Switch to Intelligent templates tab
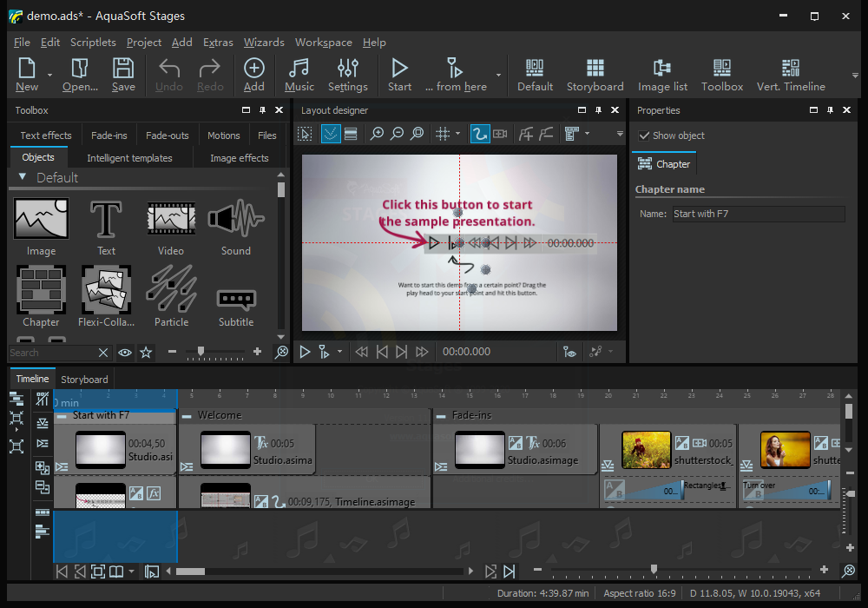Screen dimensions: 868x608 [129, 158]
